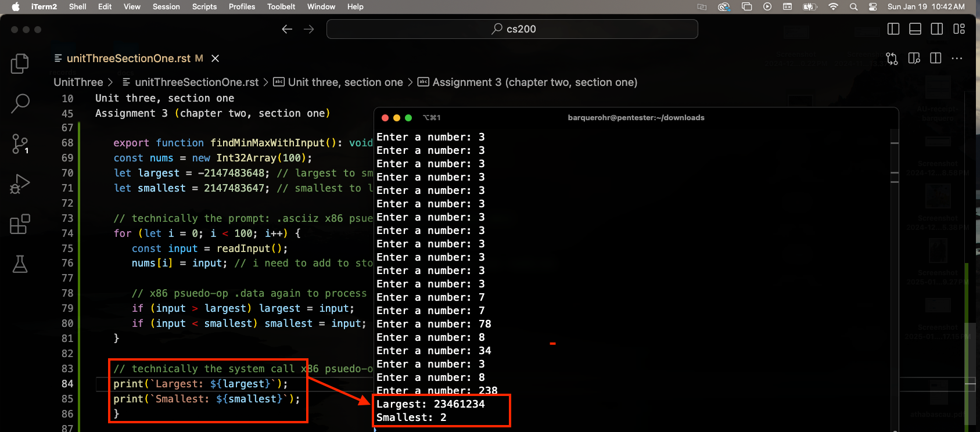Screen dimensions: 980x432
Task: Close the unitThreeSectionOne.rst tab
Action: point(215,59)
